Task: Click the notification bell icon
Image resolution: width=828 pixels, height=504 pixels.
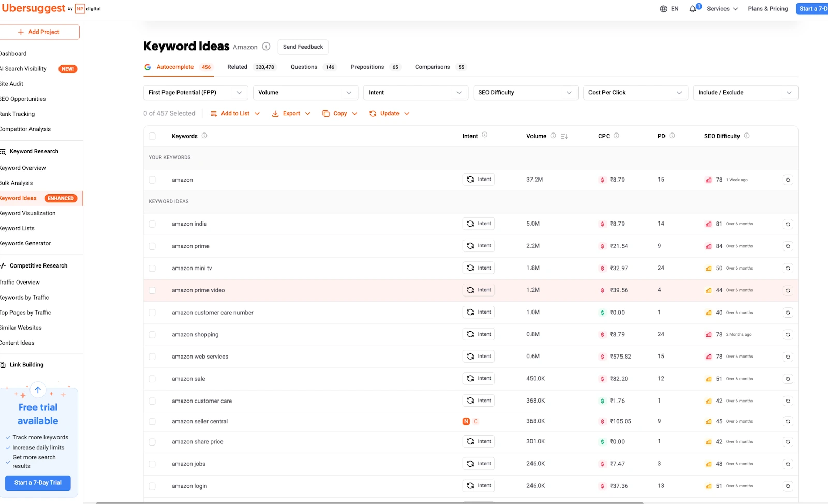Action: click(x=693, y=9)
